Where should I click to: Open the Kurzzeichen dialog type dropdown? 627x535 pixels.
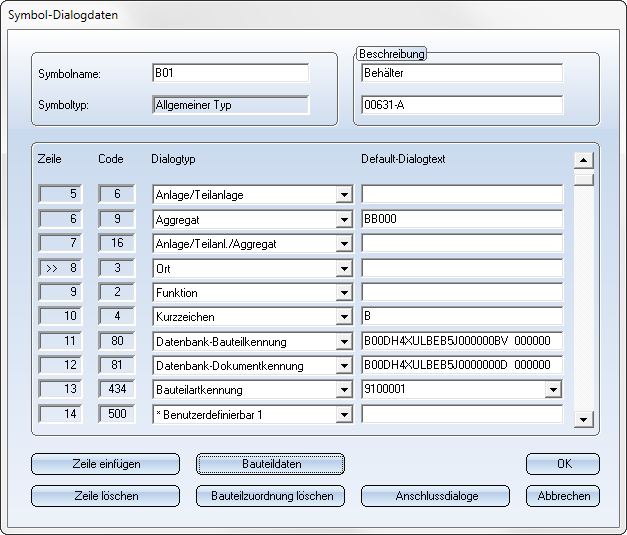344,317
